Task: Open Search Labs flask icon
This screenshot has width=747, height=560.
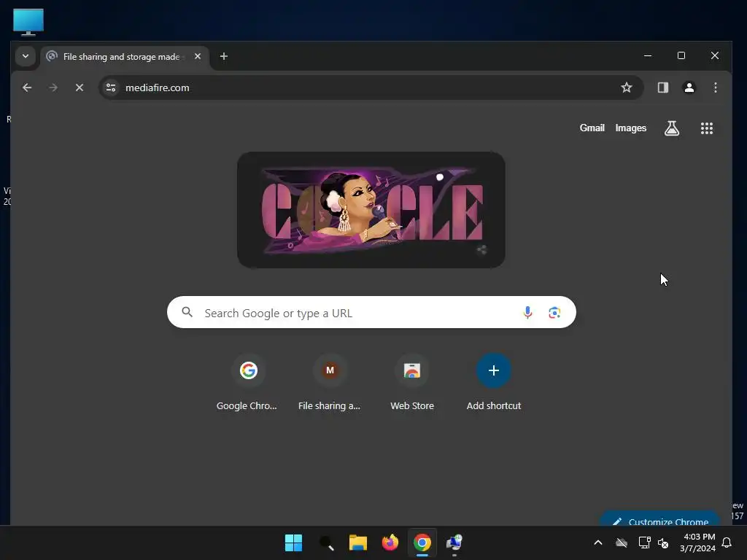Action: click(x=672, y=128)
